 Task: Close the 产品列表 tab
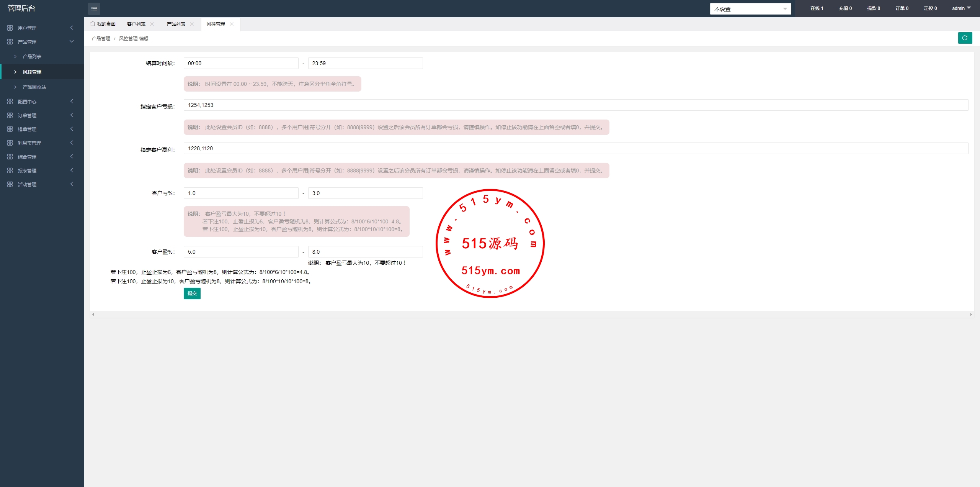point(192,24)
